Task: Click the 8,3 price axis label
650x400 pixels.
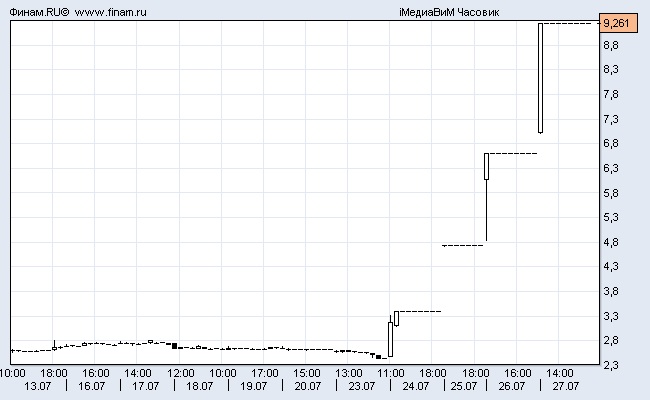Action: [x=611, y=69]
